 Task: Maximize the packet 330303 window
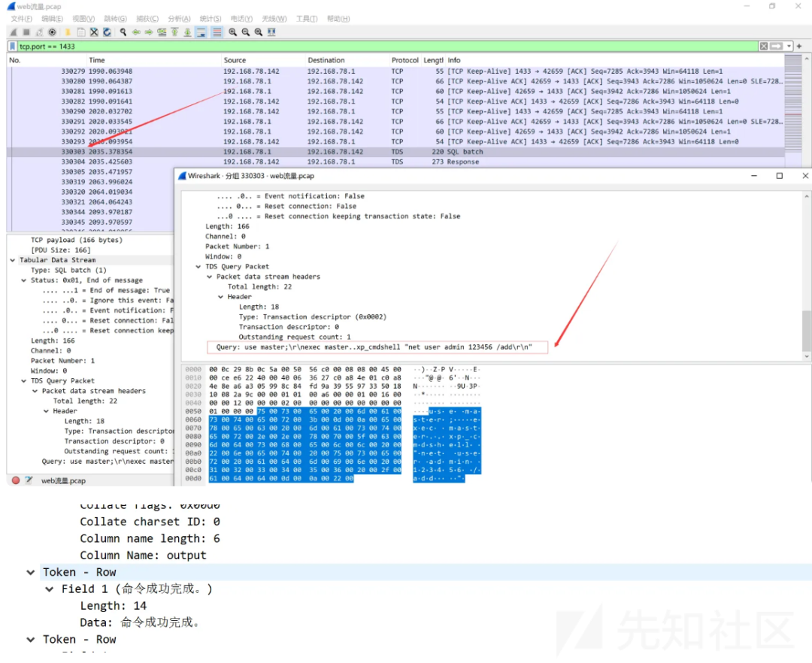coord(780,176)
